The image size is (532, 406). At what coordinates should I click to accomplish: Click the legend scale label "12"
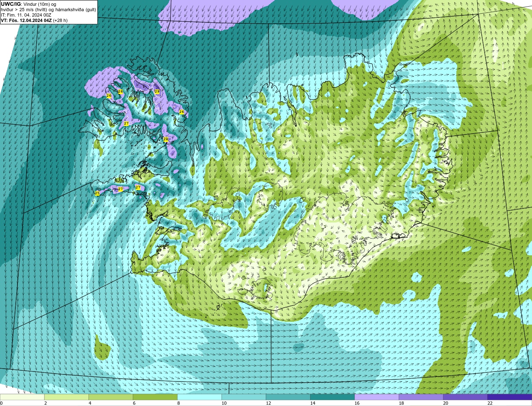coord(268,403)
